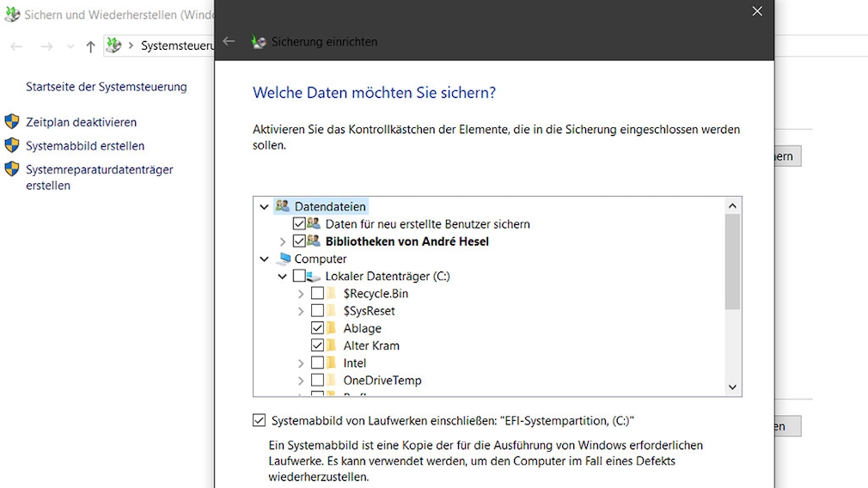Image resolution: width=868 pixels, height=488 pixels.
Task: Click the Alter Kram folder icon
Action: (x=332, y=345)
